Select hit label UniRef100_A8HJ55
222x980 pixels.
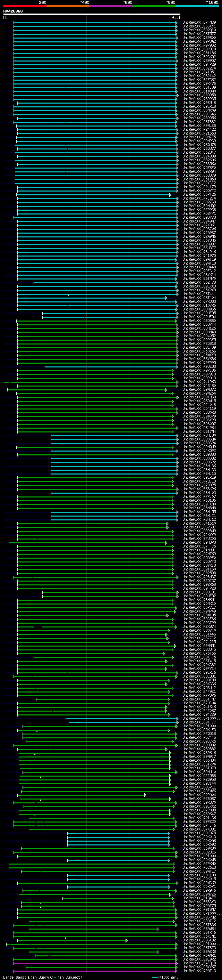click(x=199, y=512)
